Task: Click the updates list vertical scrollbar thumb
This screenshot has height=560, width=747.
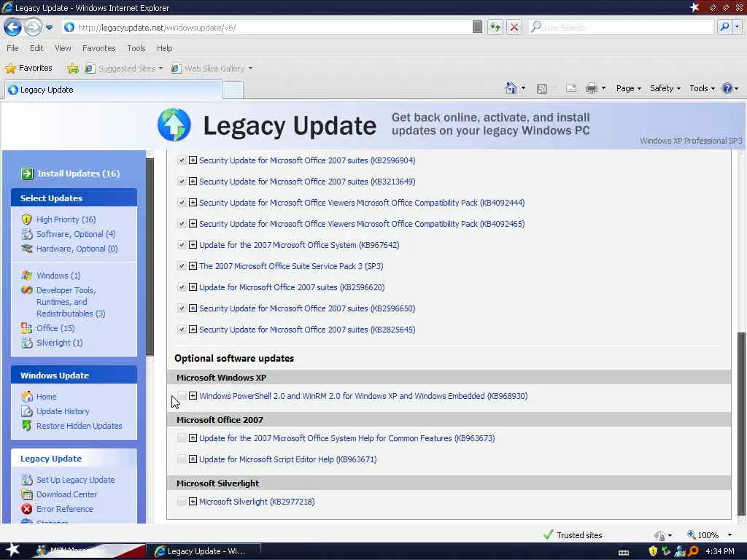Action: [x=741, y=424]
